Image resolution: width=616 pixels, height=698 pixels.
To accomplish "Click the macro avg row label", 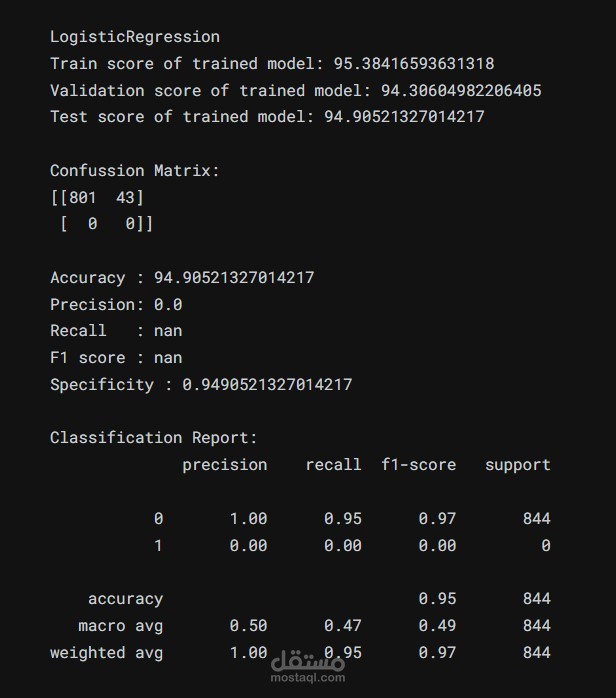I will [x=121, y=626].
